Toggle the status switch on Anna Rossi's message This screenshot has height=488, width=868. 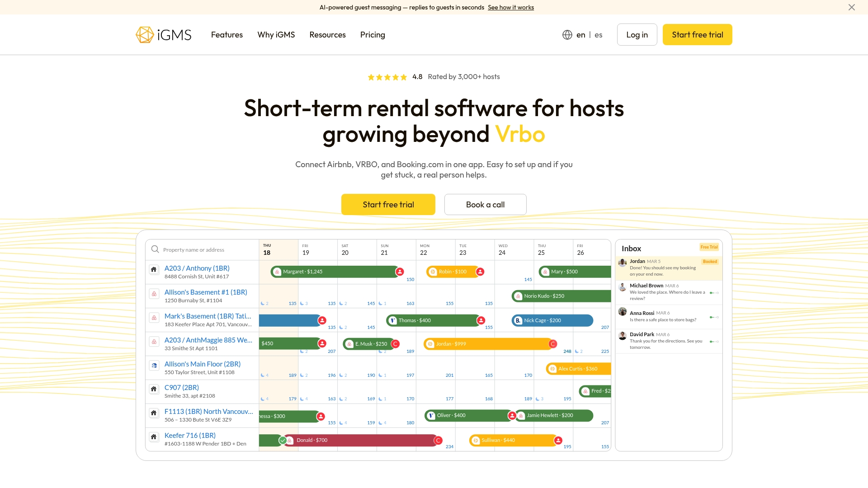[714, 317]
